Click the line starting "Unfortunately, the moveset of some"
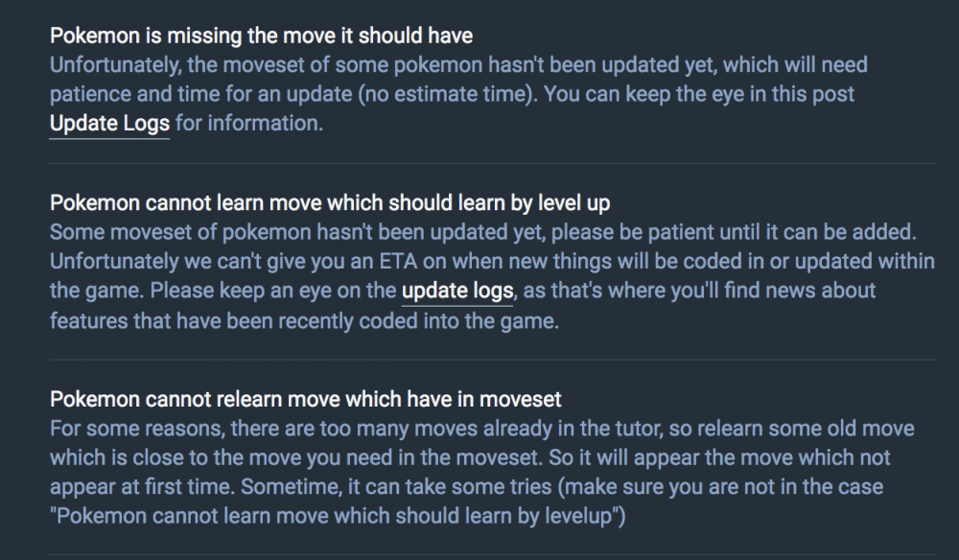 point(458,66)
